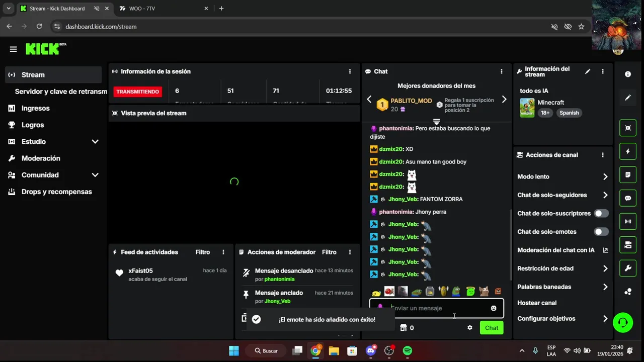Click Filtro in Feed de actividades
Viewport: 644px width, 362px height.
pyautogui.click(x=203, y=252)
